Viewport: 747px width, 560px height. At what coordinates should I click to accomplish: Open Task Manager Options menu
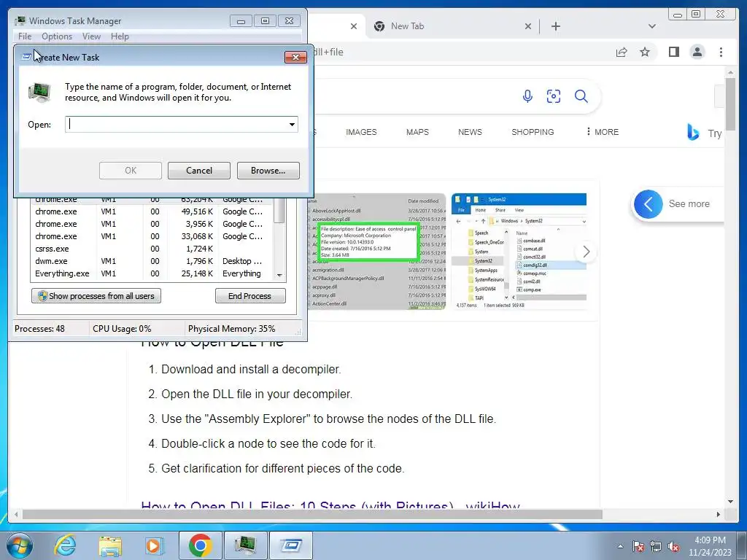(x=57, y=36)
